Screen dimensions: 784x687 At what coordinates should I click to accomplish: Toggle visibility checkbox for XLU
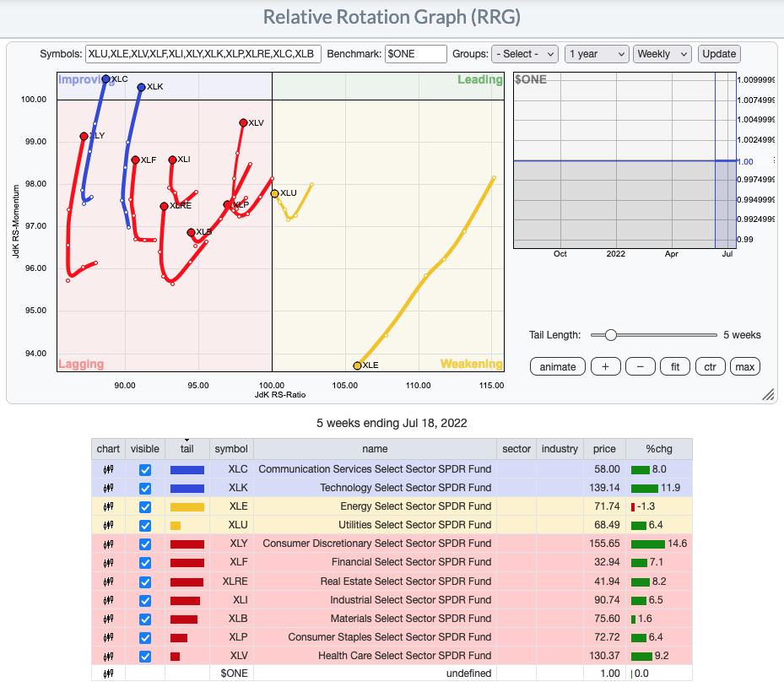[145, 526]
